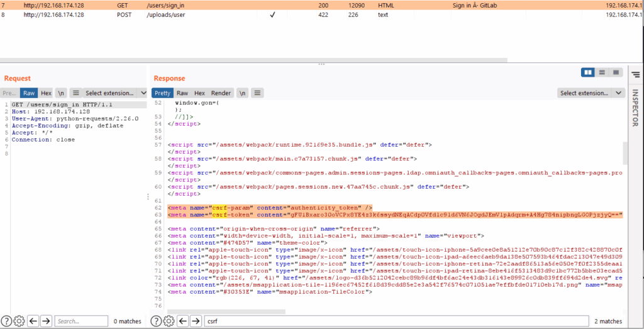The image size is (644, 329).
Task: Switch to side-by-side layout view
Action: point(588,72)
